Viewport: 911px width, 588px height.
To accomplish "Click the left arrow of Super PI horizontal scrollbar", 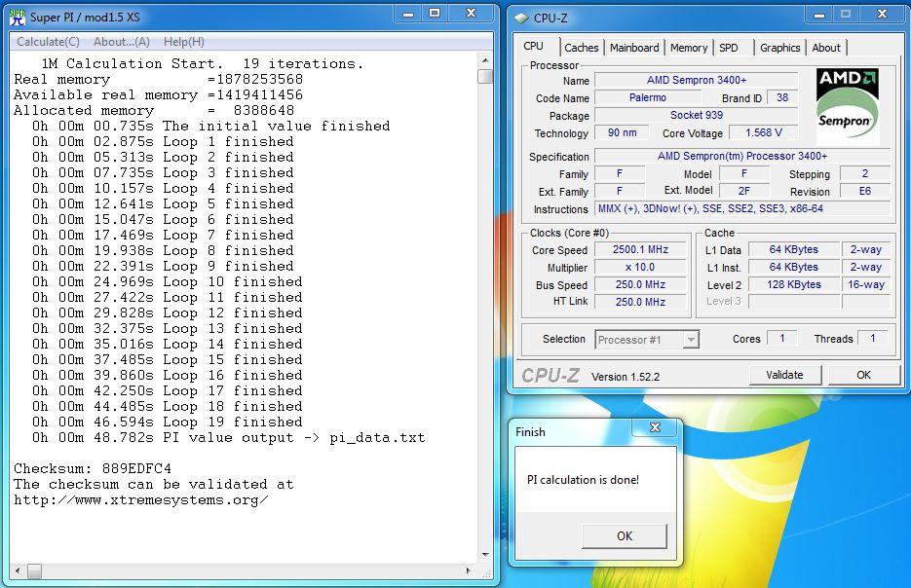I will click(x=18, y=571).
